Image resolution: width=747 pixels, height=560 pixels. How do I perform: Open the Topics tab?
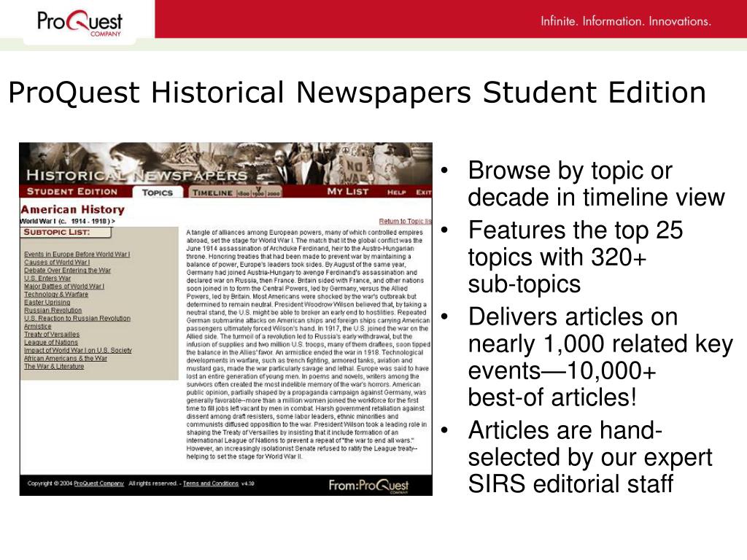coord(158,192)
